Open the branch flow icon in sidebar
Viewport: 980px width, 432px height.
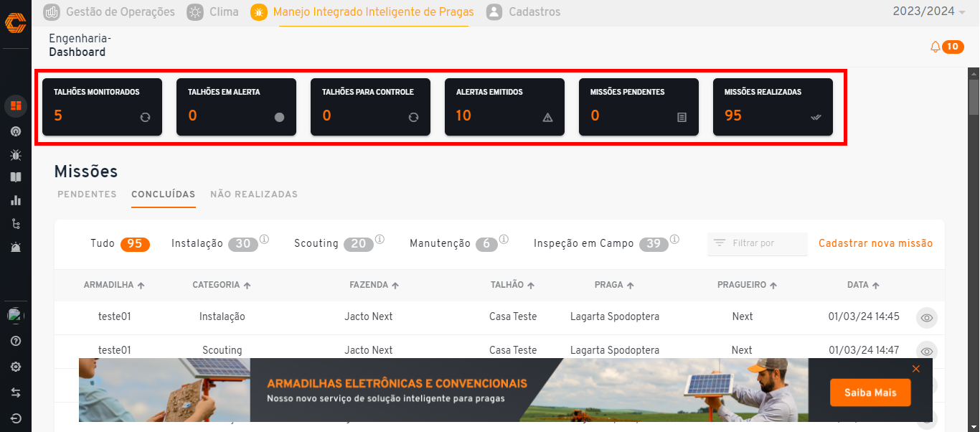pyautogui.click(x=16, y=224)
